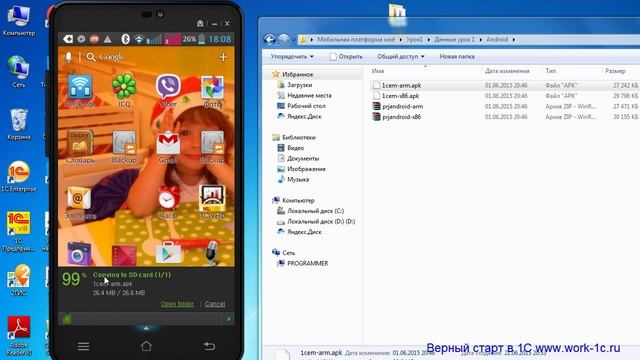Tap the Google voice search microphone
Image resolution: width=640 pixels, height=360 pixels.
tap(69, 57)
